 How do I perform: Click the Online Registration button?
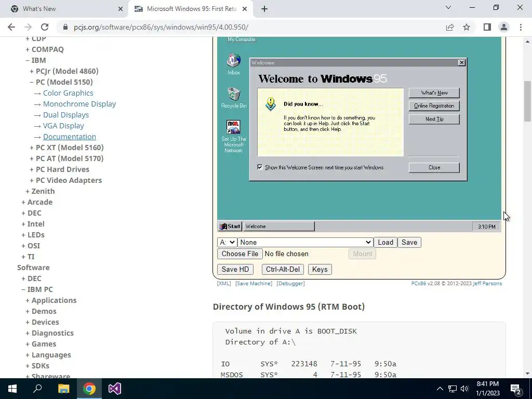(x=434, y=106)
